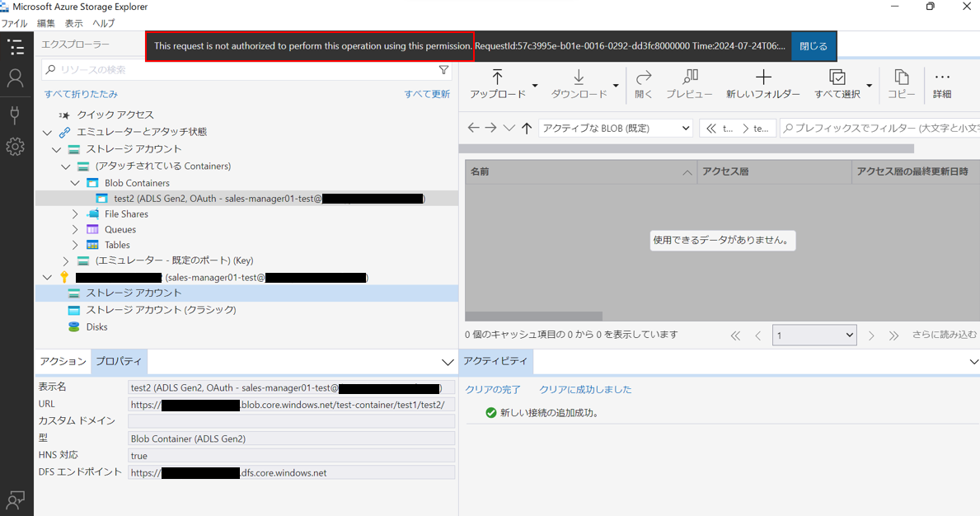The height and width of the screenshot is (516, 980).
Task: Click the up arrow navigation icon
Action: click(x=527, y=128)
